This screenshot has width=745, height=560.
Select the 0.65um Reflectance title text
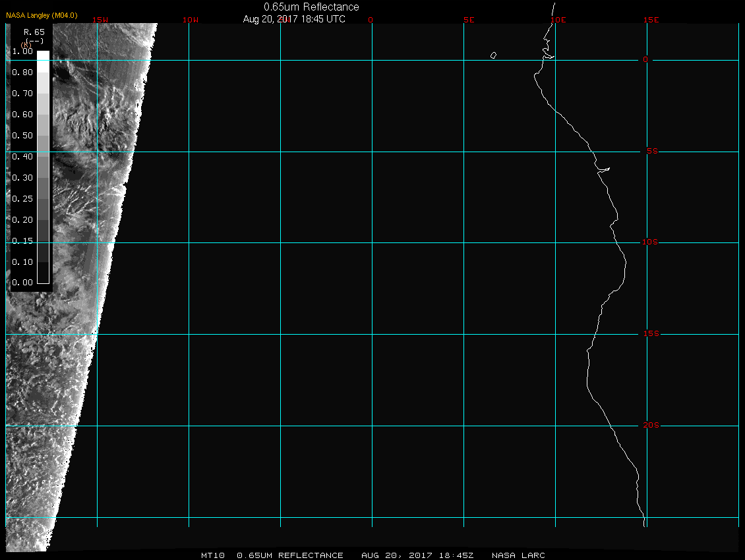pyautogui.click(x=311, y=7)
